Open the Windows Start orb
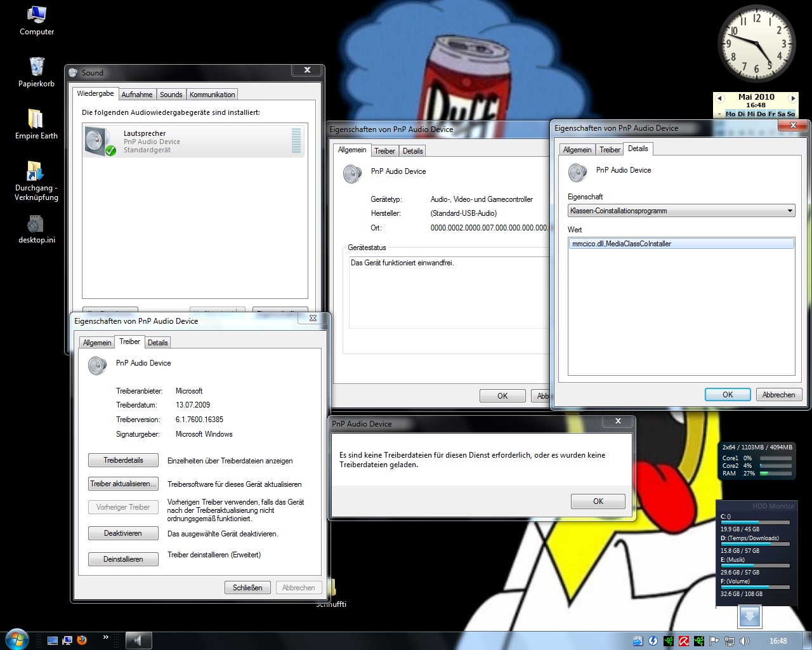This screenshot has width=812, height=650. (x=16, y=640)
